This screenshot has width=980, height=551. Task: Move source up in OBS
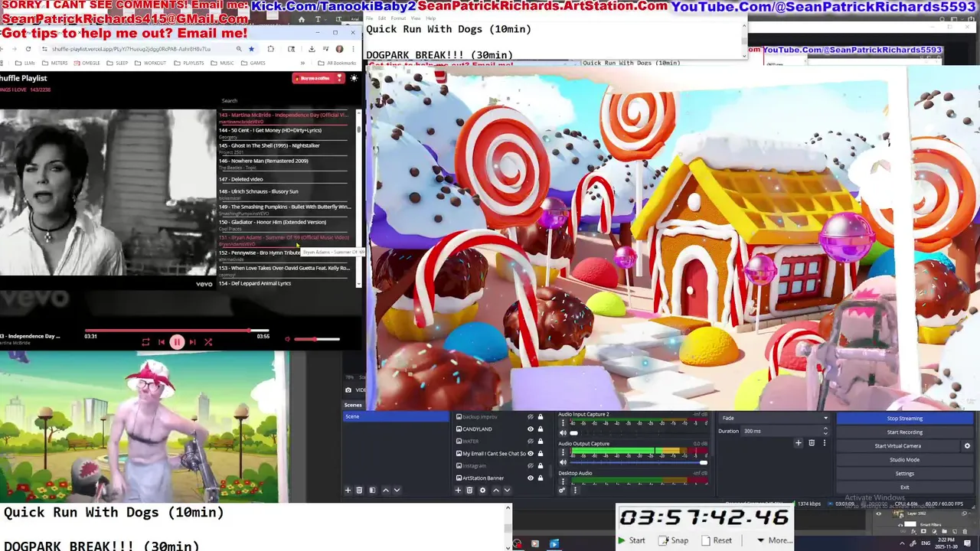tap(495, 490)
